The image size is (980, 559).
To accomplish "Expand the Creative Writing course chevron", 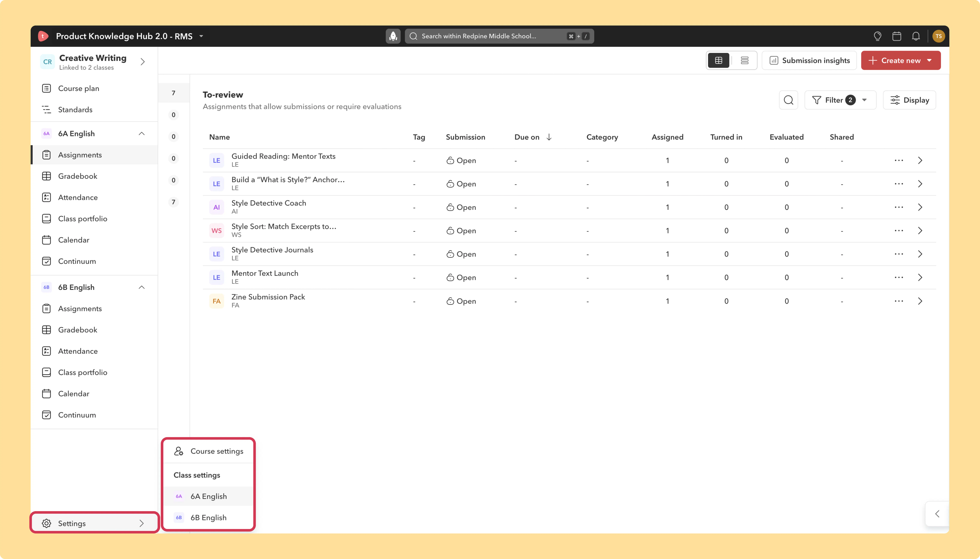I will click(142, 62).
